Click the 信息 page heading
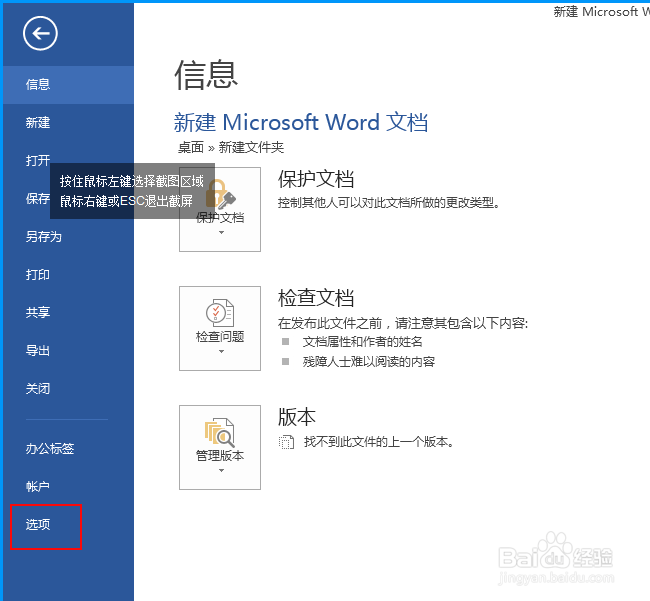Image resolution: width=650 pixels, height=601 pixels. click(206, 75)
